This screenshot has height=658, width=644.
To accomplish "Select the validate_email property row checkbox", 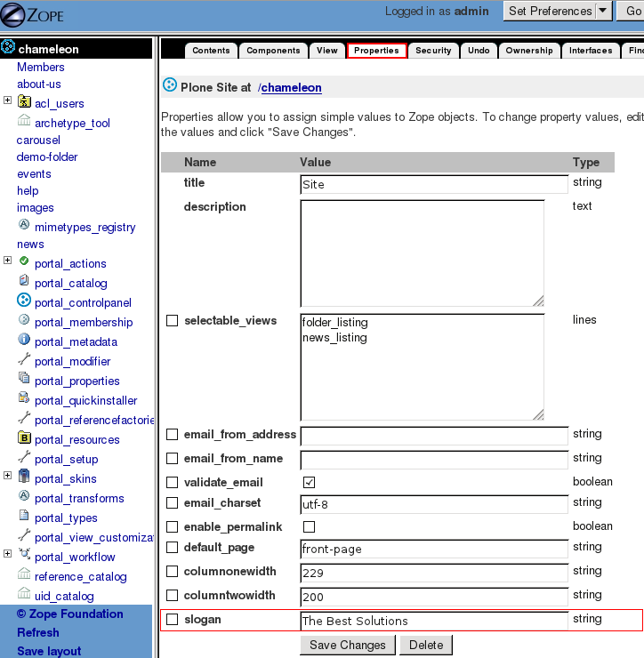I will point(173,482).
